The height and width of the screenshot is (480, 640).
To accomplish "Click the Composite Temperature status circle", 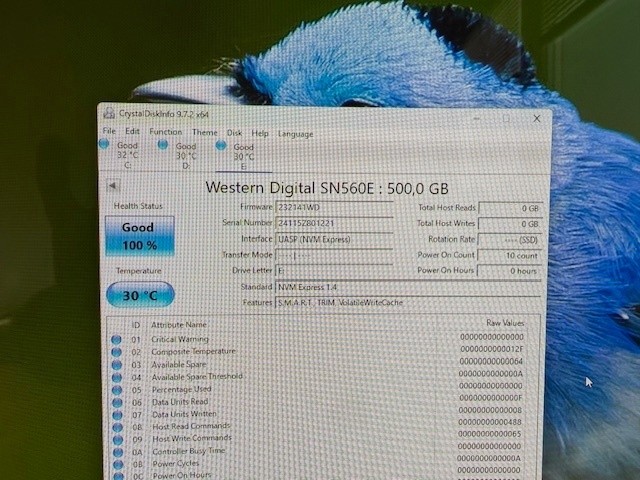I will point(117,352).
